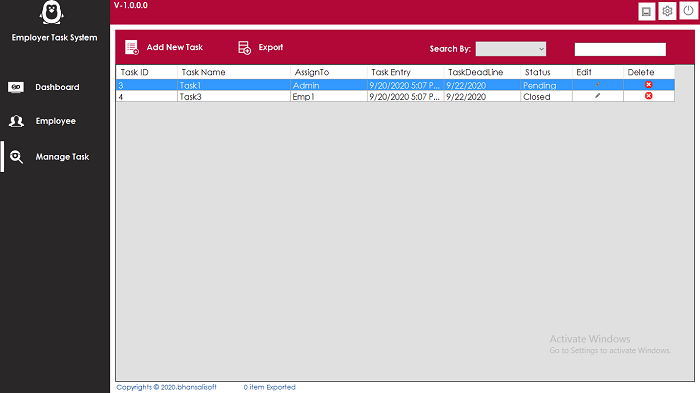Click the Delete column header

(649, 72)
